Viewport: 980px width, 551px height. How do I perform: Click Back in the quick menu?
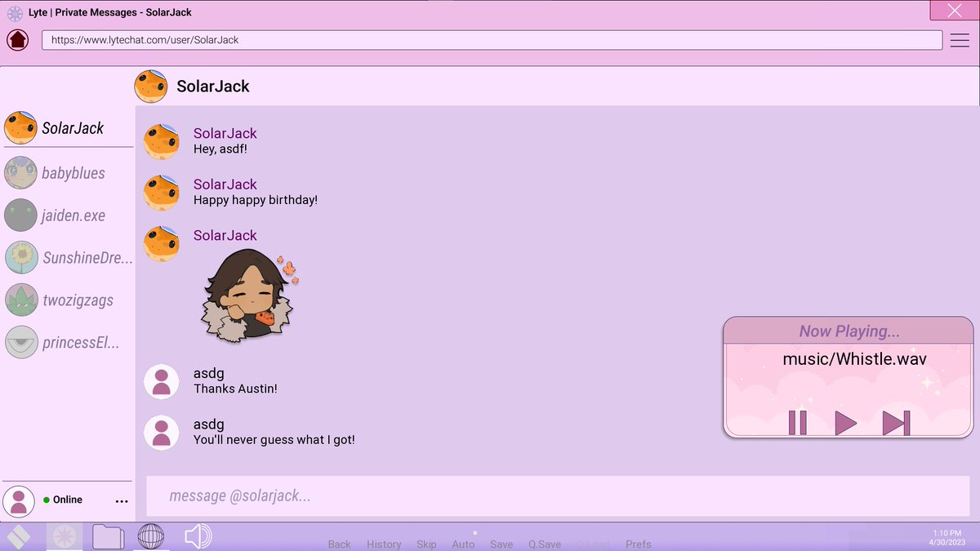coord(339,544)
